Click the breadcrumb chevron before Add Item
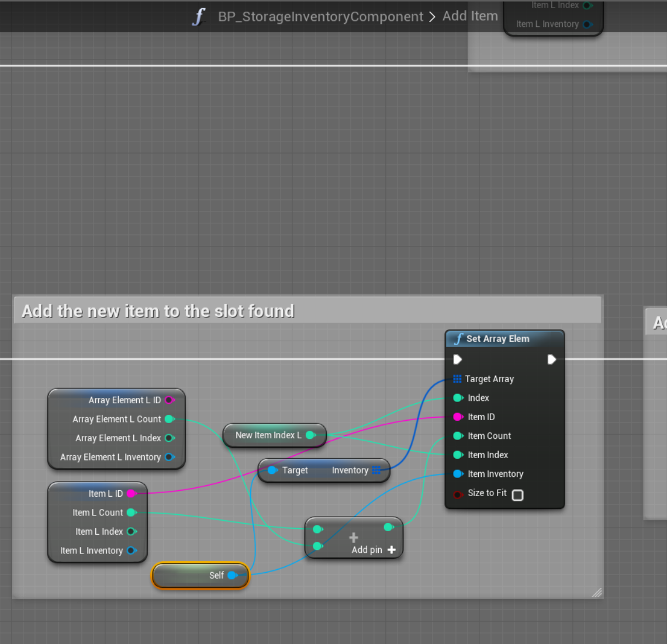The image size is (667, 644). point(433,17)
